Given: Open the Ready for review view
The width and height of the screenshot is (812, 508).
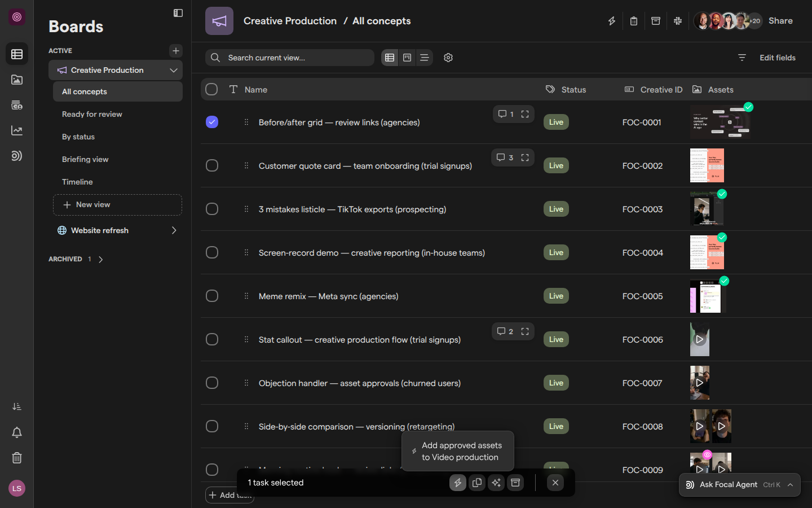Looking at the screenshot, I should tap(117, 114).
